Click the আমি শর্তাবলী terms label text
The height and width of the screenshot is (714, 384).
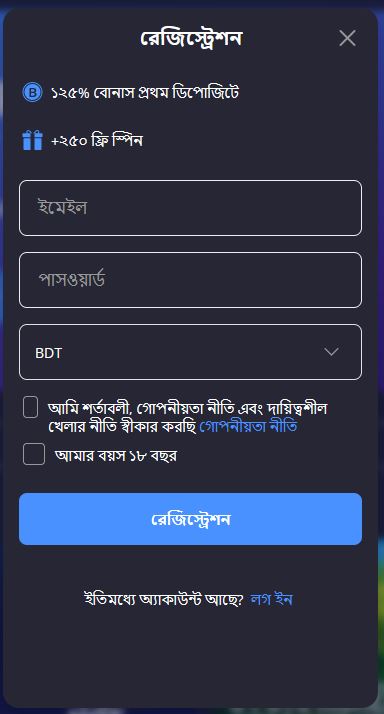point(187,408)
